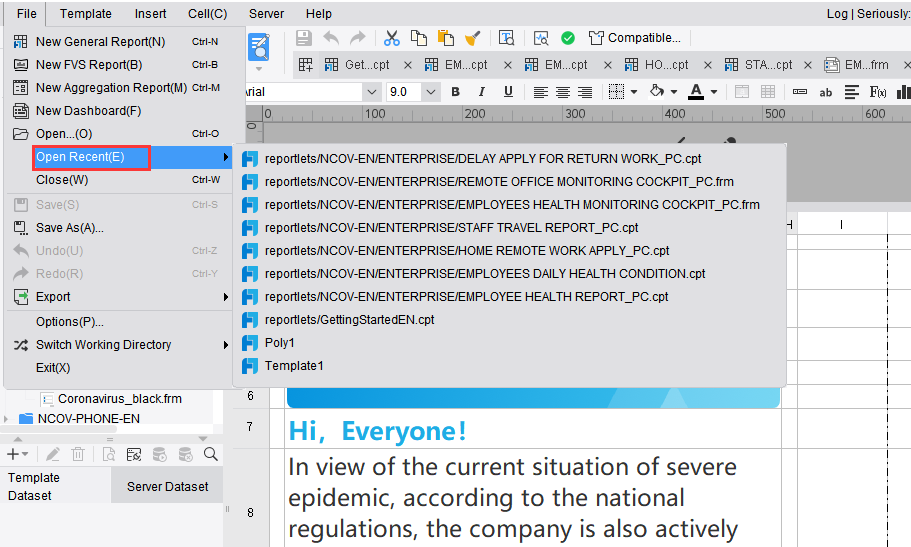The image size is (911, 547).
Task: Open recent DELAY APPLY FOR RETURN WORK_PC.cpt
Action: coord(509,159)
